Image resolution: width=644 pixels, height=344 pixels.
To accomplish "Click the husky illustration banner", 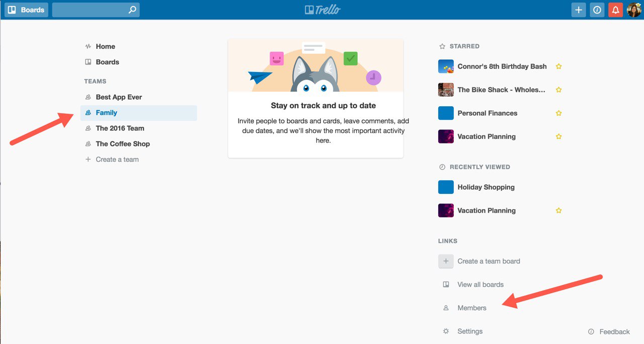I will click(x=315, y=65).
